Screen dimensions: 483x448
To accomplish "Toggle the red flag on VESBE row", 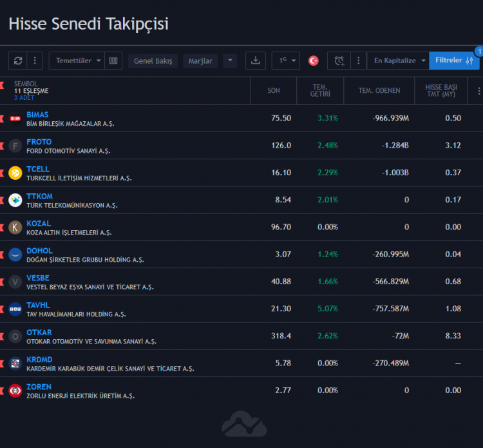I will pos(2,282).
